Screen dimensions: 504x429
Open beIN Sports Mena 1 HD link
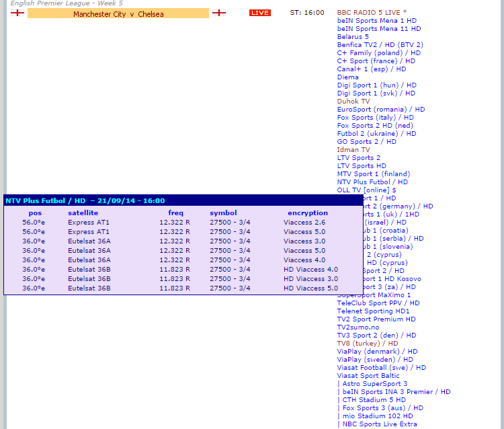click(x=377, y=21)
